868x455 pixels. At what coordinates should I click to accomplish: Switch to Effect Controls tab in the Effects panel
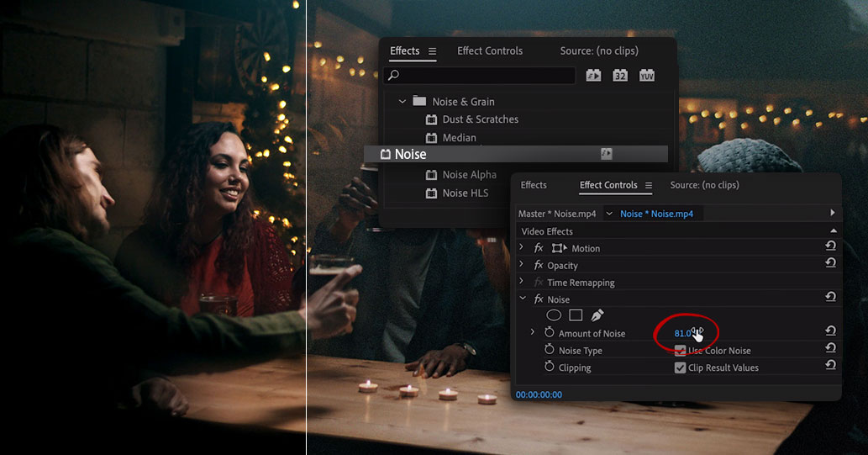(x=490, y=51)
